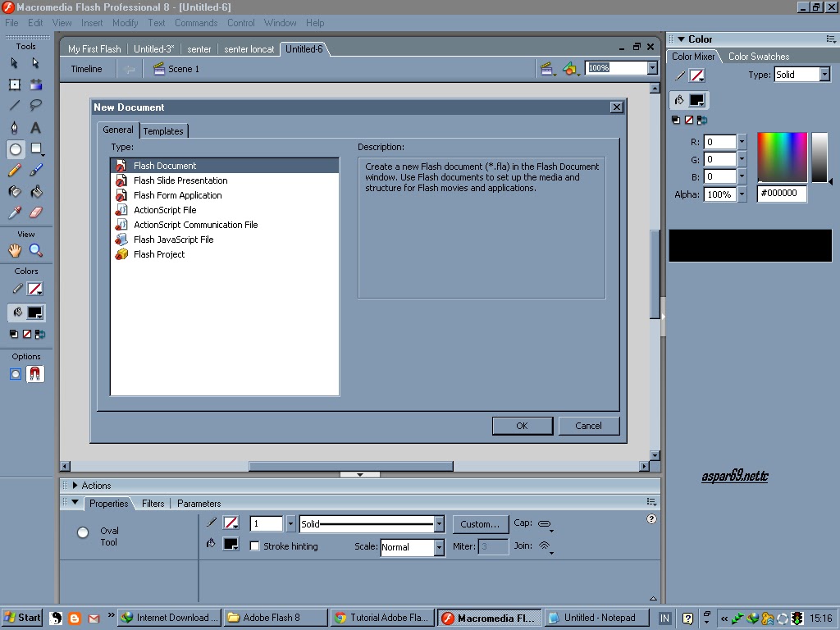Viewport: 840px width, 630px height.
Task: Select the Brush tool
Action: [x=36, y=171]
